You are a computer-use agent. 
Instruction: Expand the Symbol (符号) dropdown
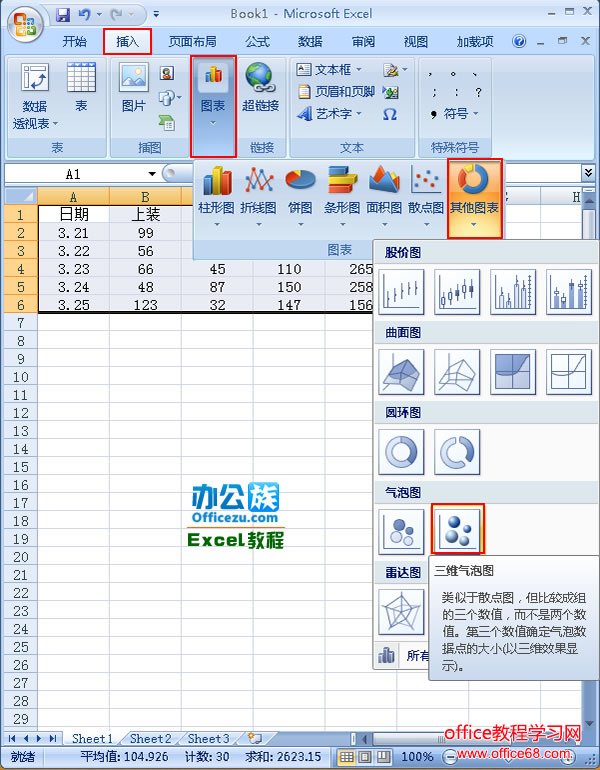[x=476, y=114]
